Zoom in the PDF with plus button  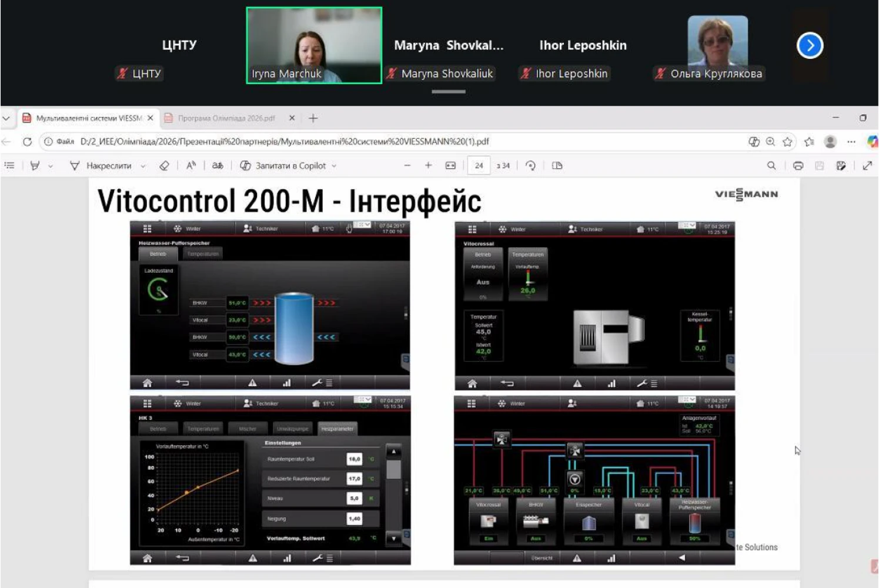click(x=428, y=166)
